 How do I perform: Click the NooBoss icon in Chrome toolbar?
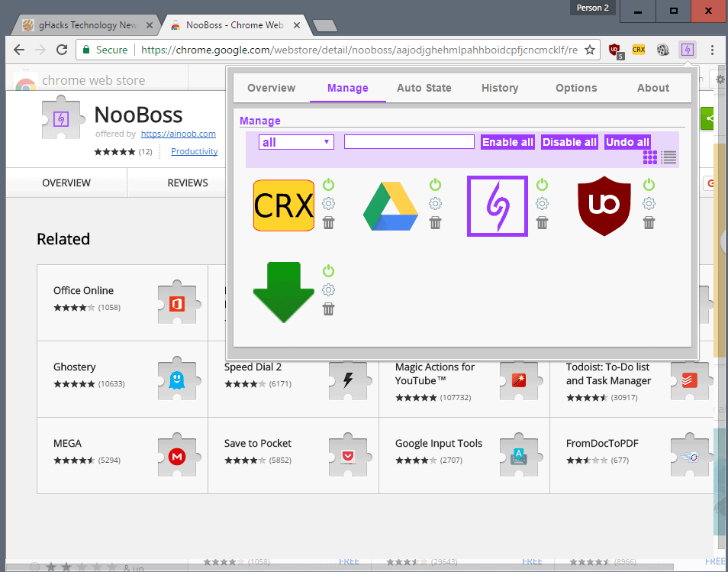[x=688, y=49]
